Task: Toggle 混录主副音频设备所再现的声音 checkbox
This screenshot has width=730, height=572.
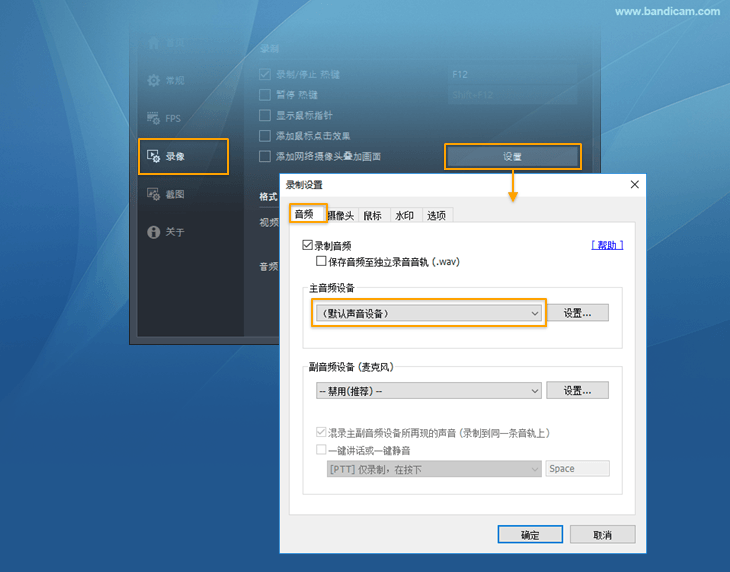Action: pyautogui.click(x=321, y=432)
